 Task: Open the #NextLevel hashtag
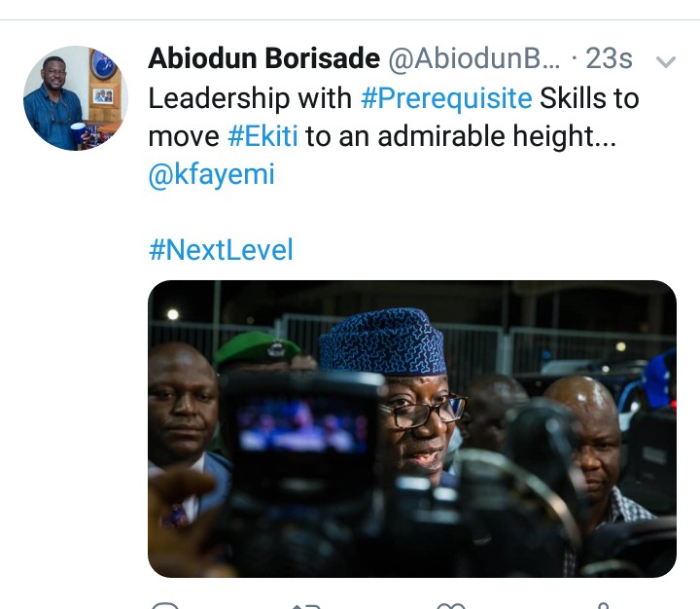pyautogui.click(x=221, y=249)
